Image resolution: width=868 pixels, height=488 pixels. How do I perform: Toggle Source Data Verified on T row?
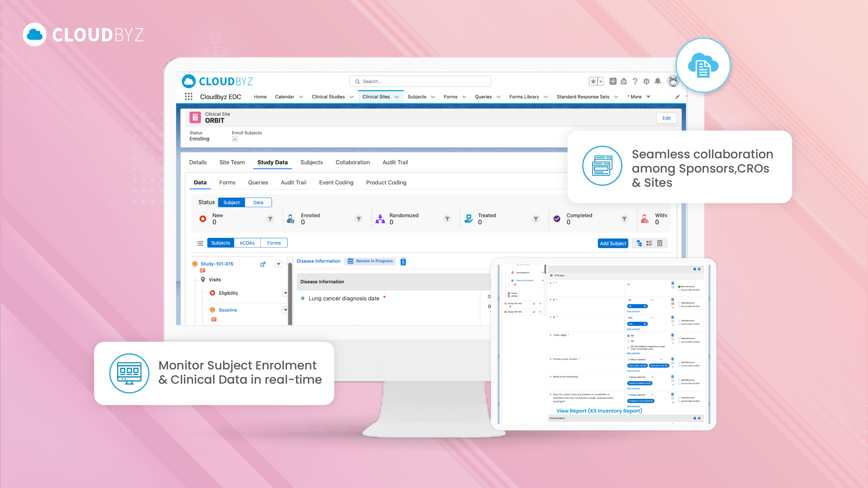coord(679,290)
